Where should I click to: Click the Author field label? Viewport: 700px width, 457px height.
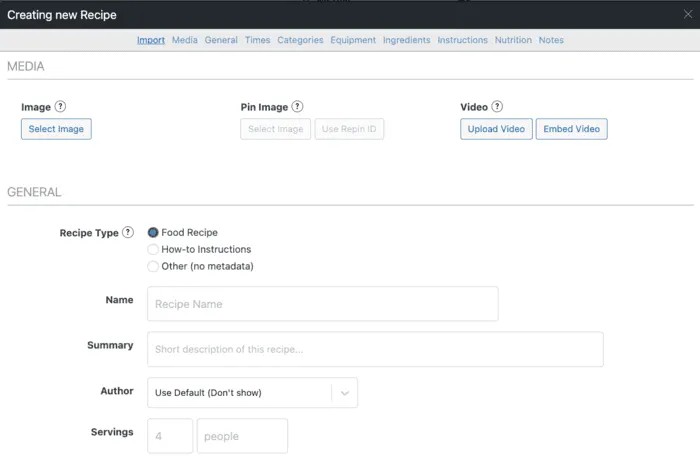click(x=117, y=391)
